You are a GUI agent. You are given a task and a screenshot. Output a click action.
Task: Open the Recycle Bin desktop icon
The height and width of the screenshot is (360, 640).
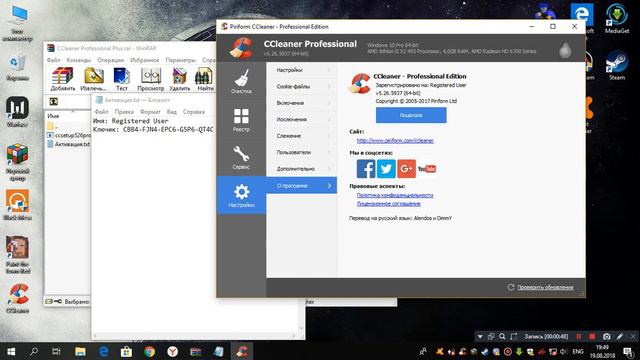point(17,67)
